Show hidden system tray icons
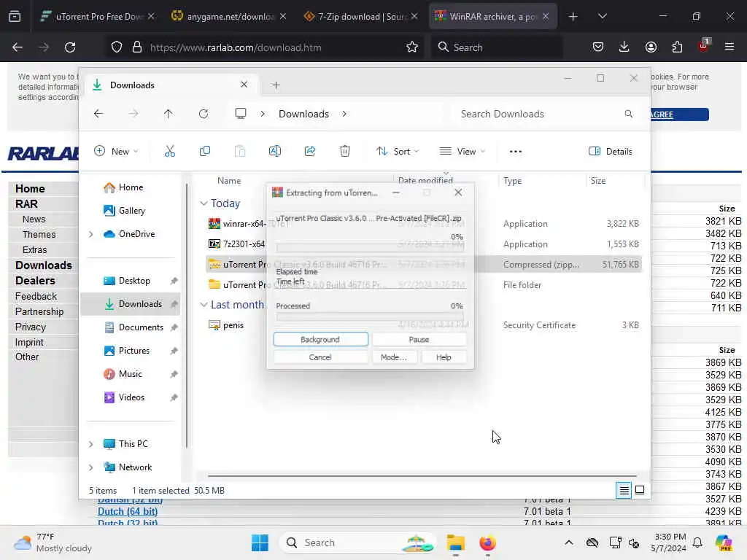Screen dimensions: 747x560 click(569, 542)
